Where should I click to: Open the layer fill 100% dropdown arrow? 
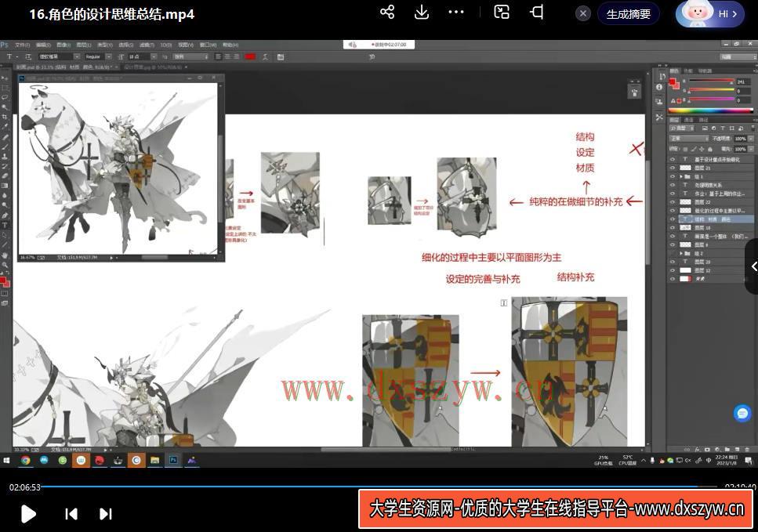tap(751, 150)
